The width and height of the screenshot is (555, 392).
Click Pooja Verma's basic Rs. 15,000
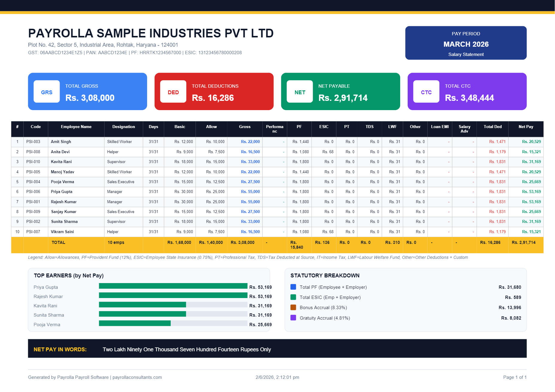click(184, 182)
